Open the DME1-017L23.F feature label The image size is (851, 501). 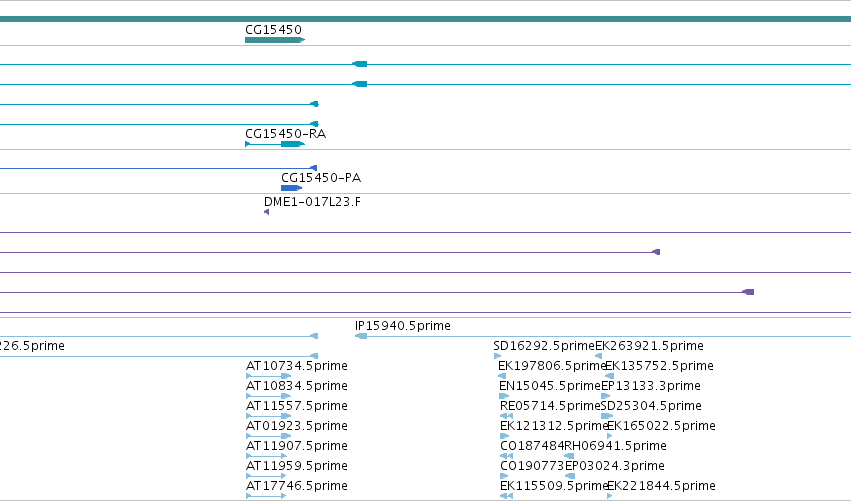312,201
